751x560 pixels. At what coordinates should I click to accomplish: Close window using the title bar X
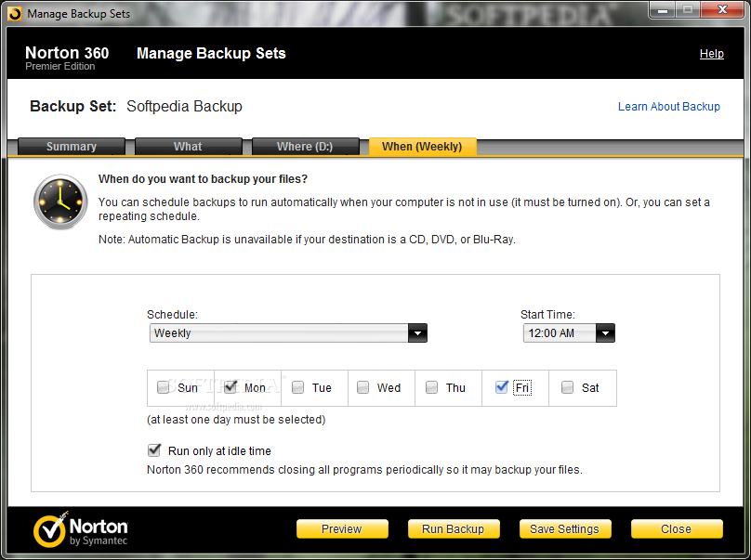coord(723,10)
